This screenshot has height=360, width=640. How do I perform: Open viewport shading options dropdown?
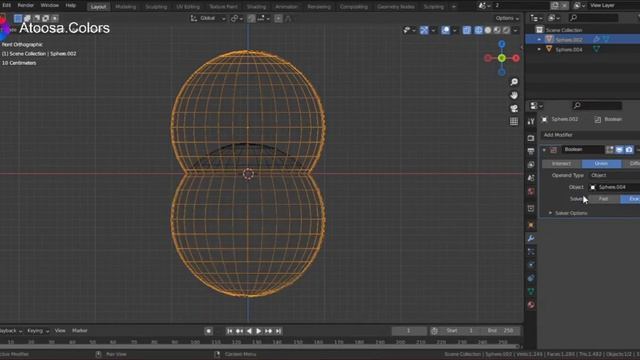pyautogui.click(x=516, y=30)
